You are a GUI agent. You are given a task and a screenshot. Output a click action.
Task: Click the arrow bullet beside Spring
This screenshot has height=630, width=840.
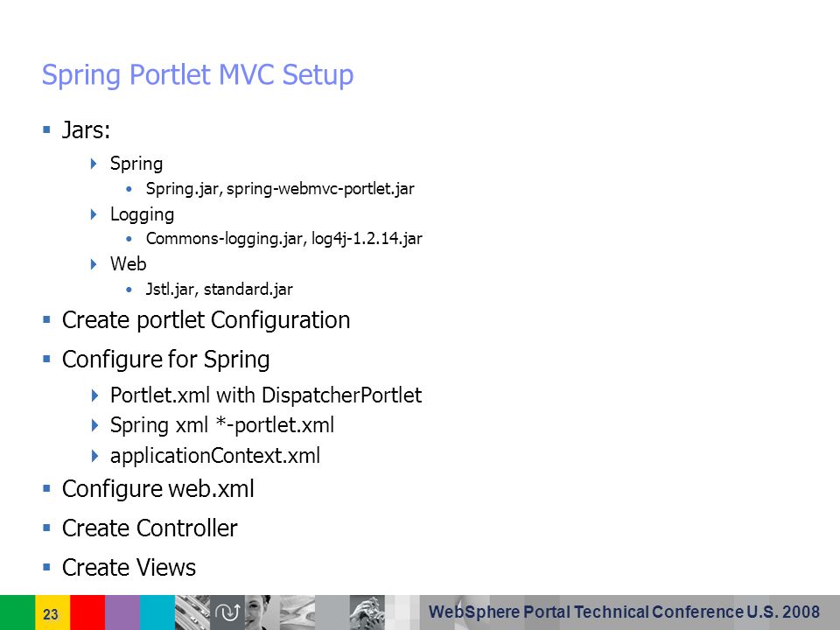(94, 164)
